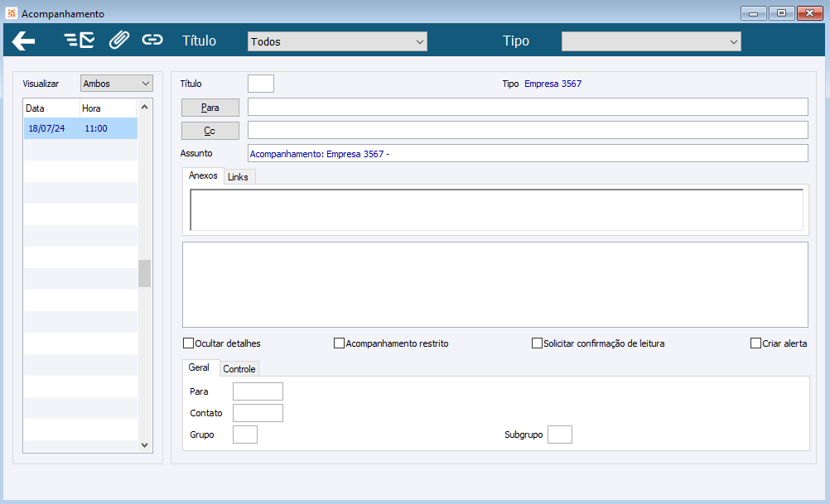Viewport: 830px width, 504px height.
Task: Click the back arrow icon
Action: click(x=23, y=41)
